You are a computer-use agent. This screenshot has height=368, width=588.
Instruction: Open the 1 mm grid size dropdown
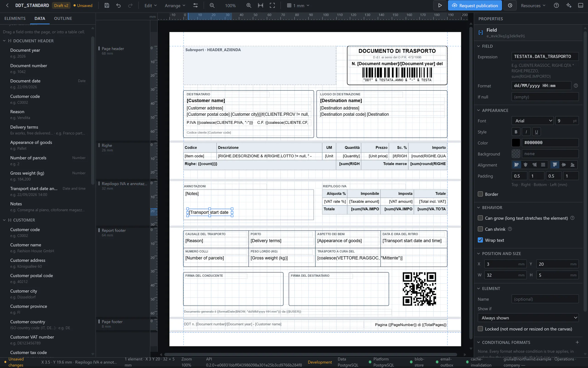point(298,5)
